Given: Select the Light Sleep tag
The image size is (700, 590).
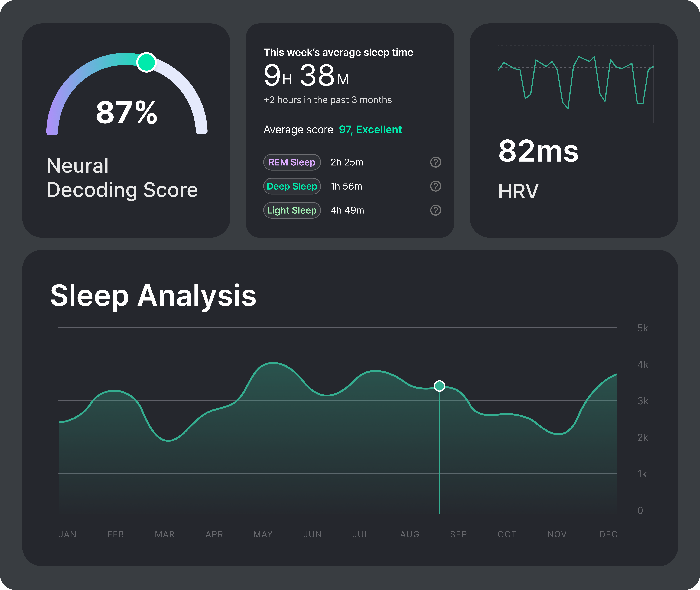Looking at the screenshot, I should coord(292,210).
